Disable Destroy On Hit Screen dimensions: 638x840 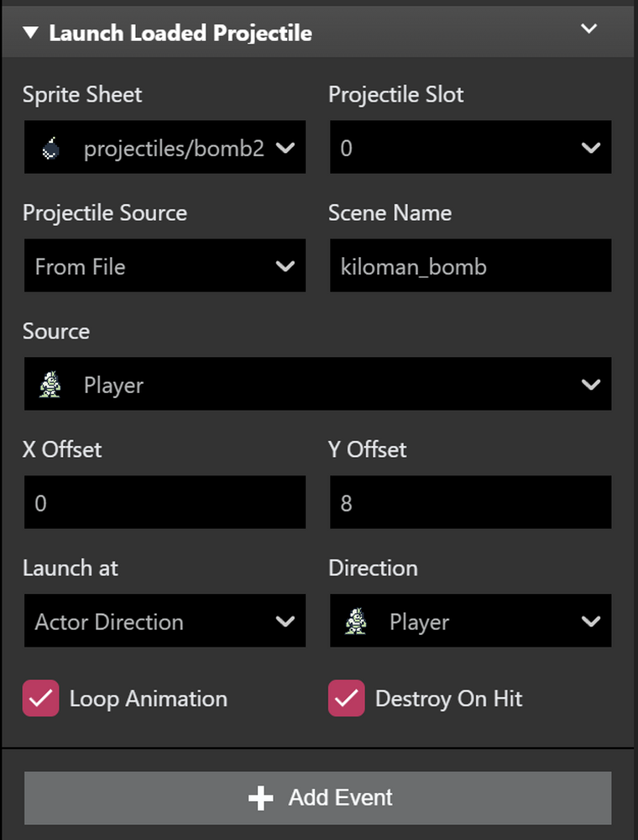(346, 698)
